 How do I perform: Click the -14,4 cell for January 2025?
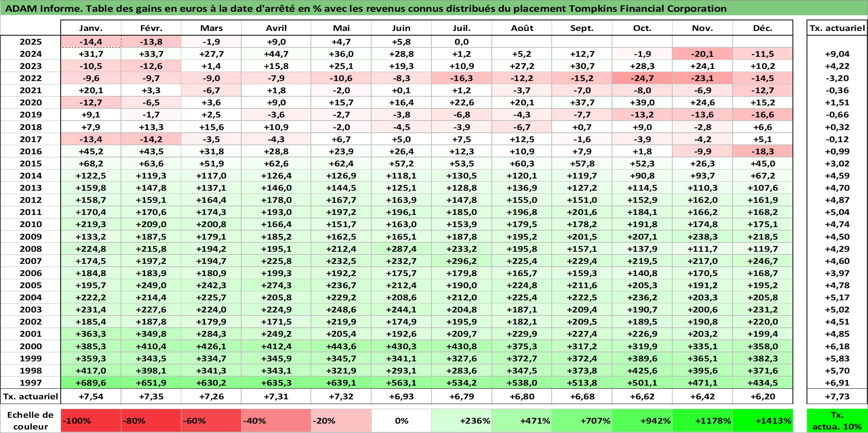click(x=91, y=42)
